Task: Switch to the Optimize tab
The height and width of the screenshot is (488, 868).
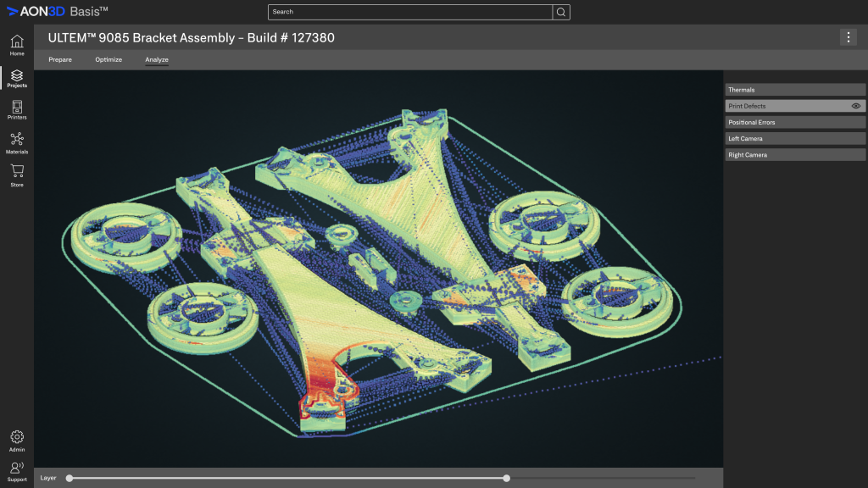Action: pos(108,59)
